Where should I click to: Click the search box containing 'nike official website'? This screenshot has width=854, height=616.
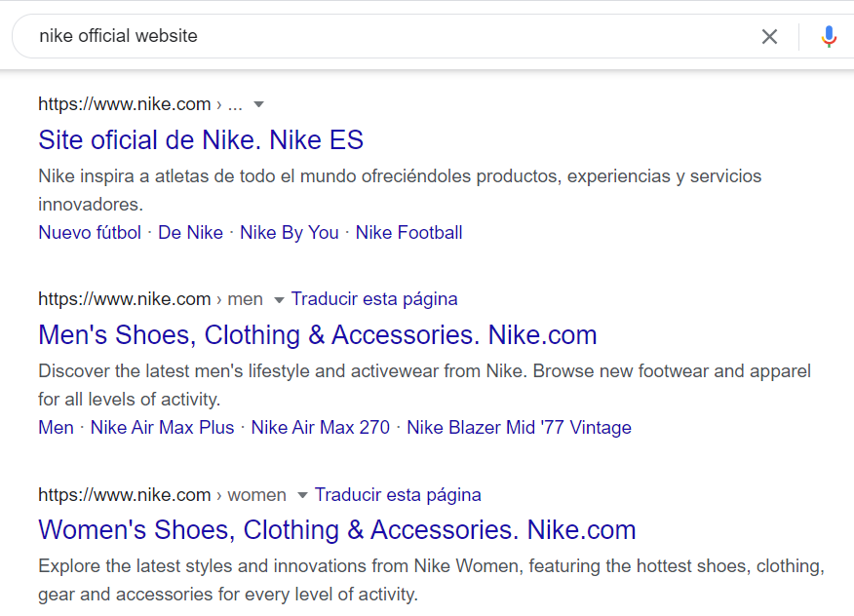click(390, 37)
